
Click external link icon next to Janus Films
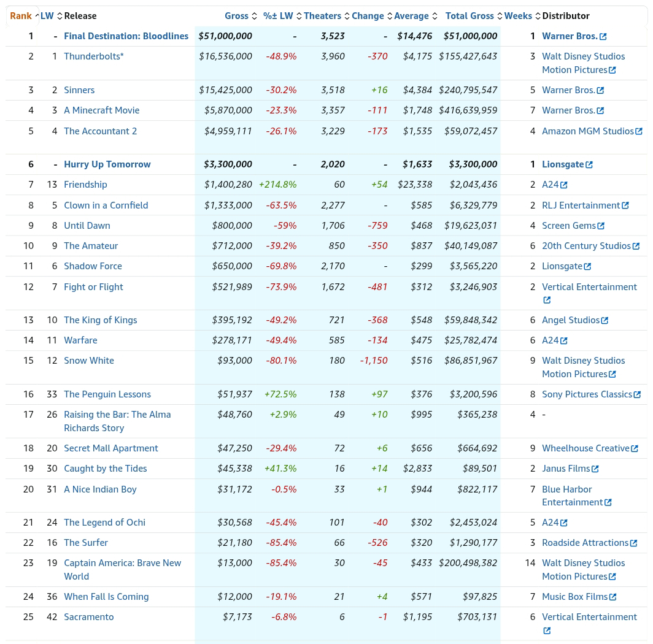click(x=595, y=469)
